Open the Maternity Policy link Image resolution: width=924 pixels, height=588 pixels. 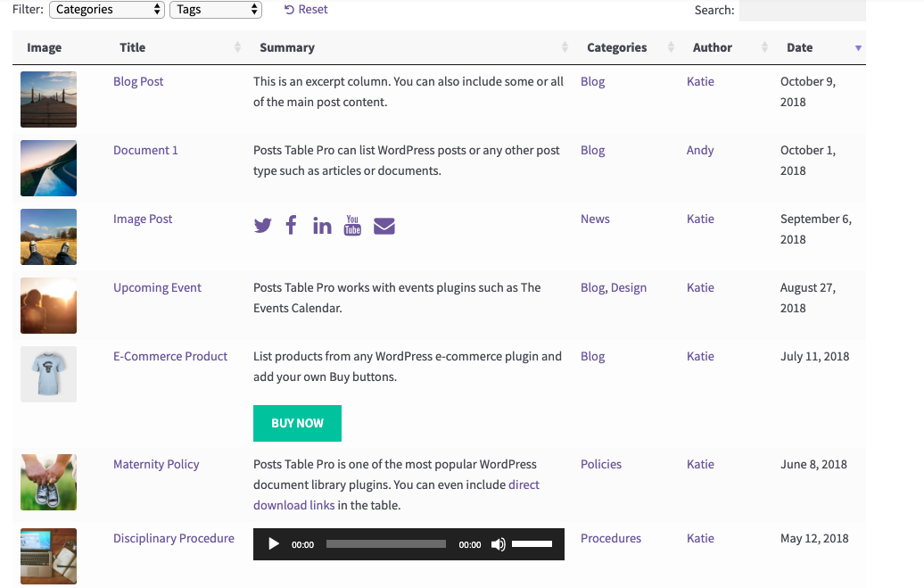pyautogui.click(x=156, y=464)
